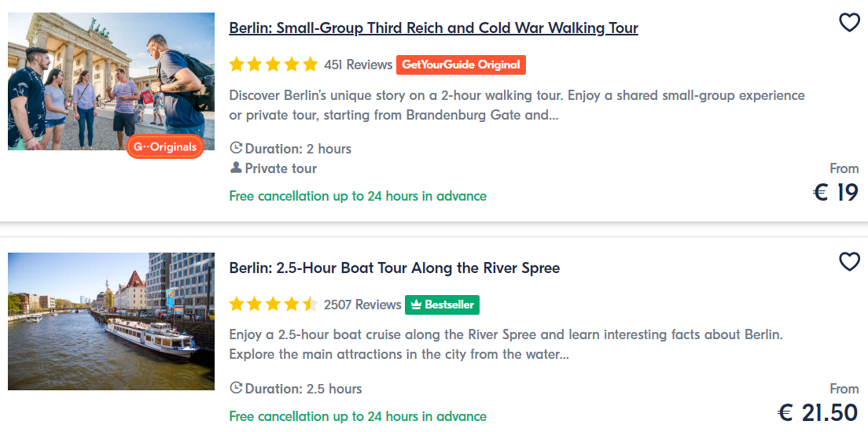This screenshot has width=868, height=432.
Task: Click the € 21.50 price
Action: [x=818, y=412]
